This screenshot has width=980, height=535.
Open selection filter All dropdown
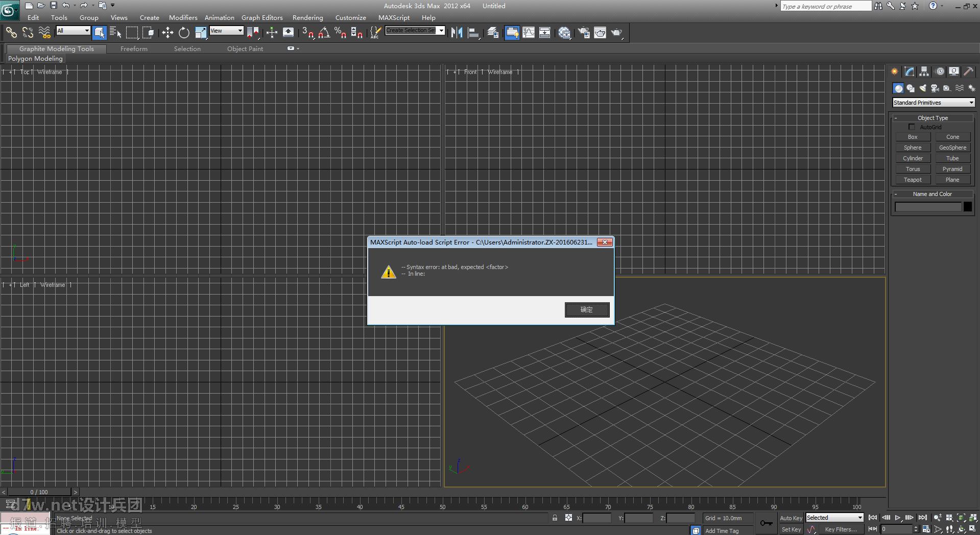(x=73, y=31)
